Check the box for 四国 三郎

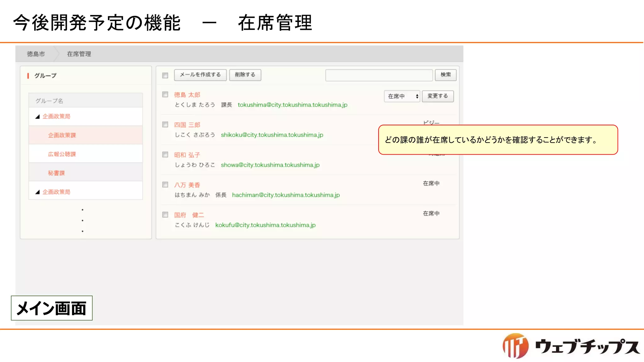click(x=165, y=124)
